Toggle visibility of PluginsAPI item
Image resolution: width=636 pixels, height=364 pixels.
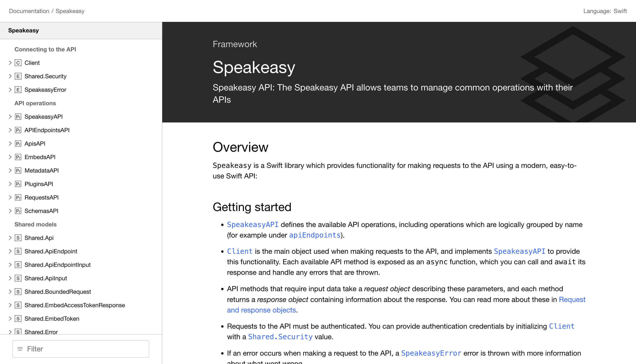click(x=10, y=184)
